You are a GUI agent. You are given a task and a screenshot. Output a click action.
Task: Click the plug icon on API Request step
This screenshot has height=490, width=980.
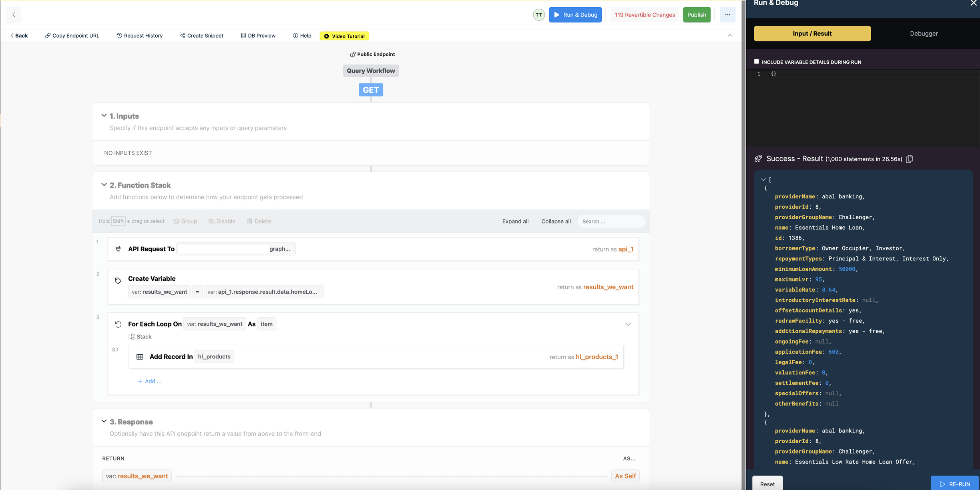click(118, 249)
